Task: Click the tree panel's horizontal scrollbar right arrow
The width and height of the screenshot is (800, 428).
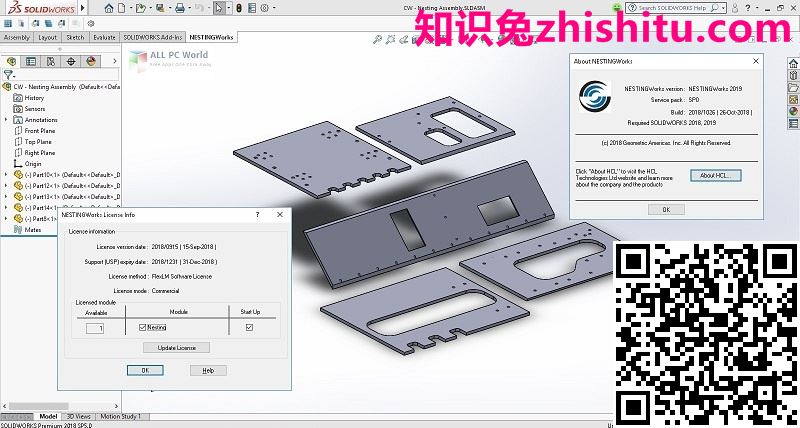Action: pyautogui.click(x=116, y=406)
